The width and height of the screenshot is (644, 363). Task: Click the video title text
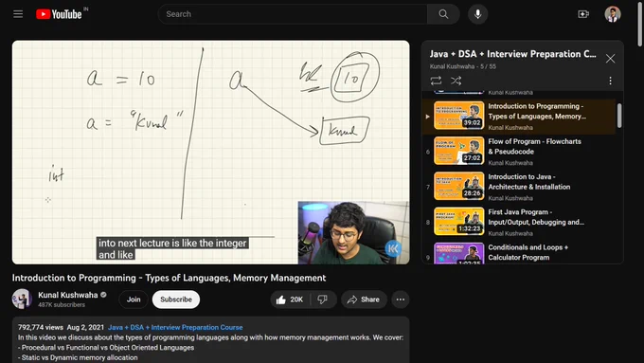click(x=169, y=278)
